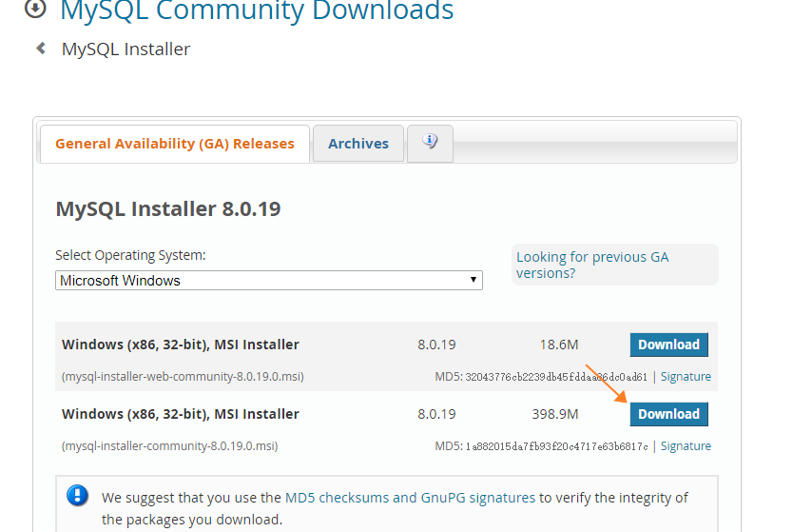Follow Looking for previous GA versions link
This screenshot has height=532, width=812.
click(x=592, y=265)
